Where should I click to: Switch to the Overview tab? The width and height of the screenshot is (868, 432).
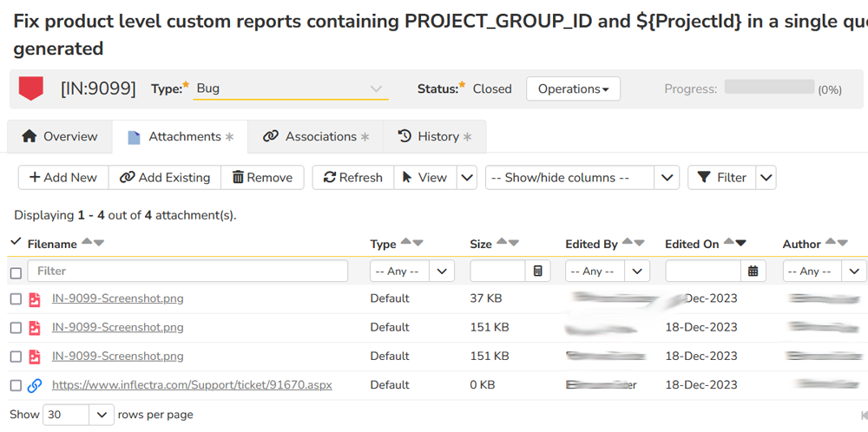60,136
